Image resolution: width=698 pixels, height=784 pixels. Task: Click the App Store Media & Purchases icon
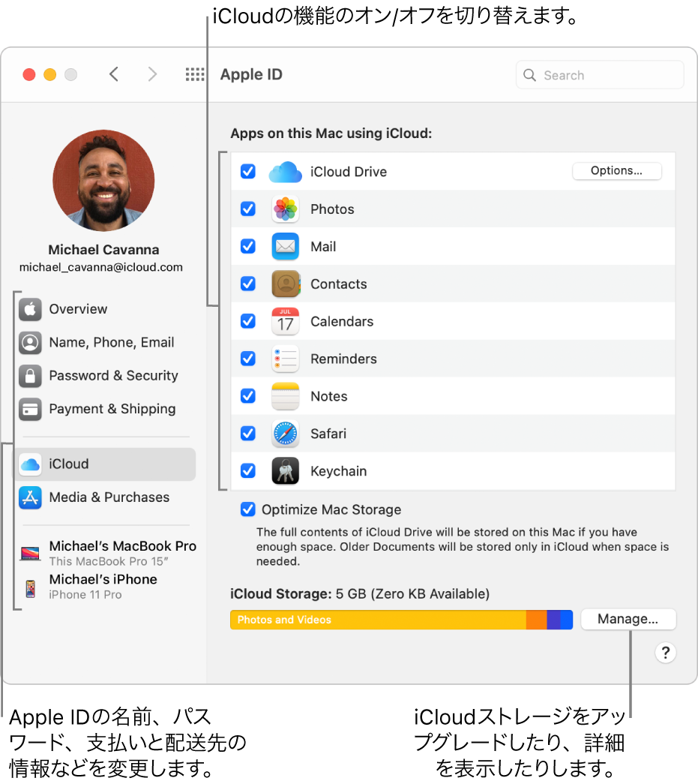31,498
